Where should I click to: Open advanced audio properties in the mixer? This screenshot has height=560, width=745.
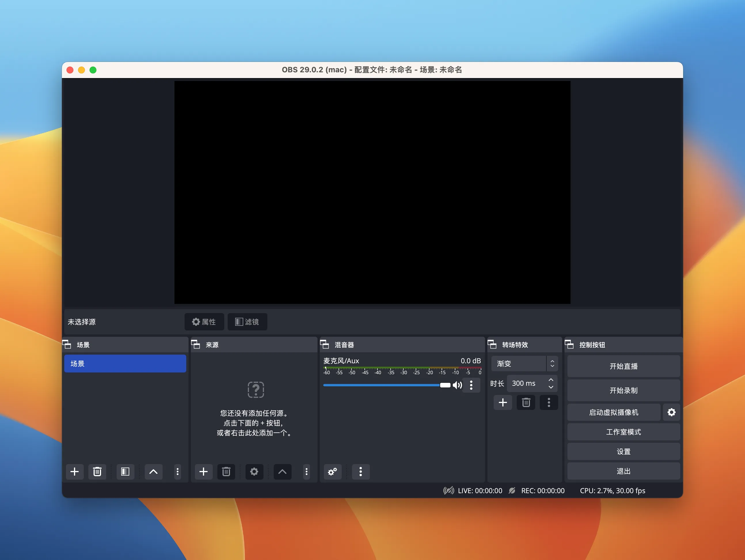coord(332,472)
